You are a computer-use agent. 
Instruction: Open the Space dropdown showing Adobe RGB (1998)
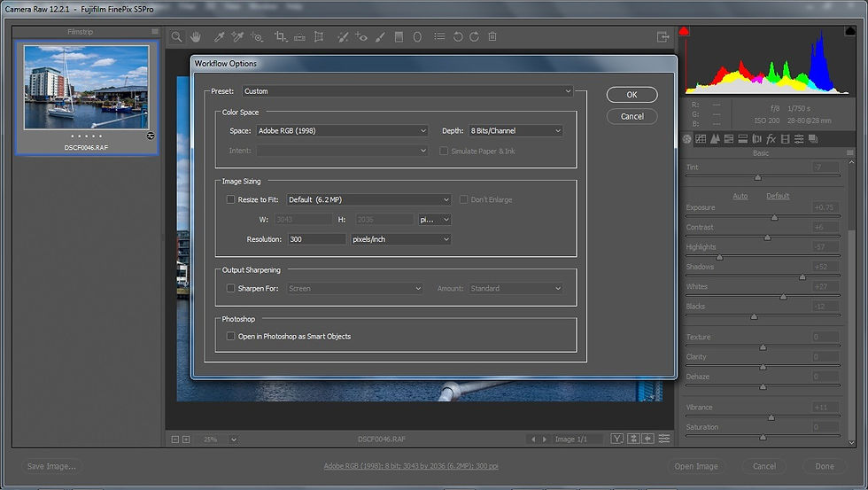point(342,130)
